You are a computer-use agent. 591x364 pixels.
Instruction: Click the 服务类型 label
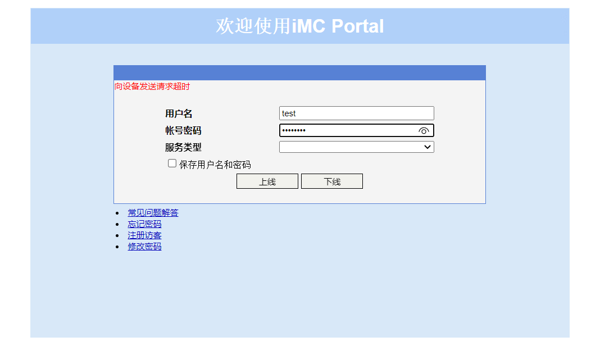[183, 147]
